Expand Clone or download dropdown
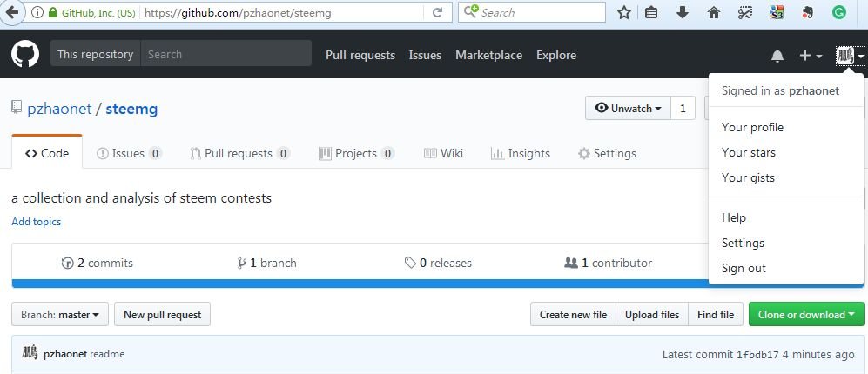The image size is (868, 374). pyautogui.click(x=806, y=314)
